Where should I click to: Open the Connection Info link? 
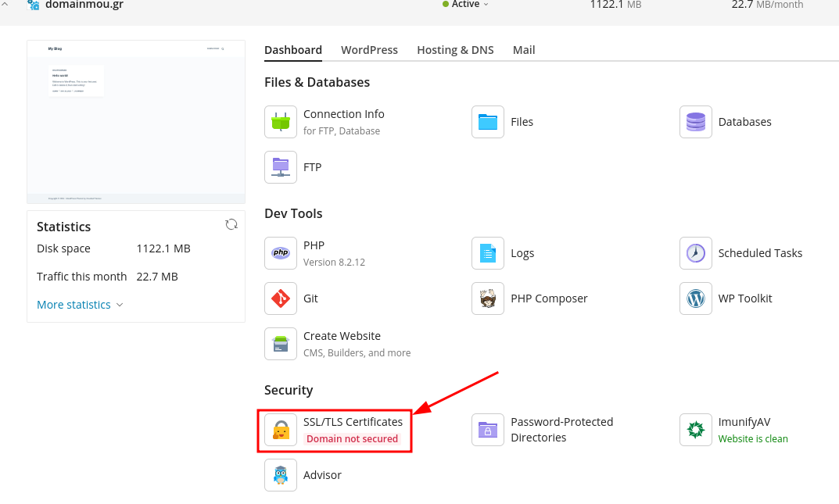[343, 114]
